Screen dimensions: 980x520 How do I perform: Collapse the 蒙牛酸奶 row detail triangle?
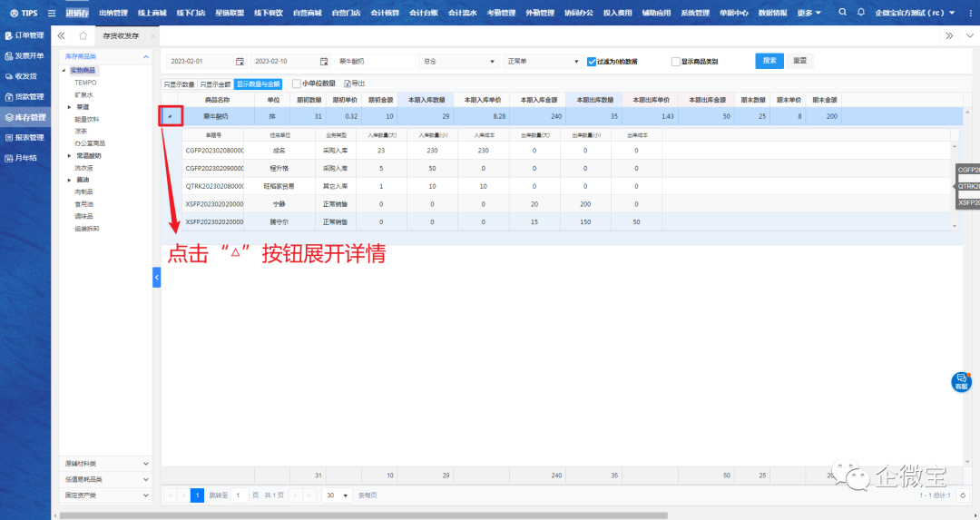[x=171, y=116]
